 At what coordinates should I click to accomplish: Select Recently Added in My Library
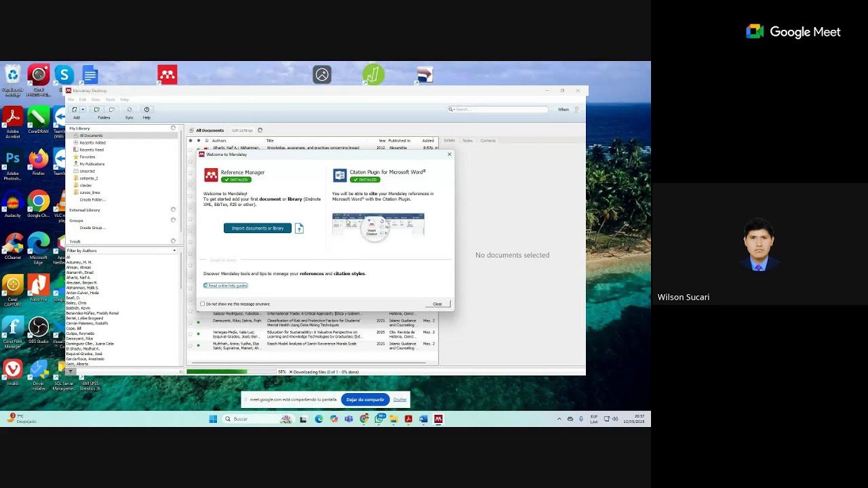(x=92, y=143)
